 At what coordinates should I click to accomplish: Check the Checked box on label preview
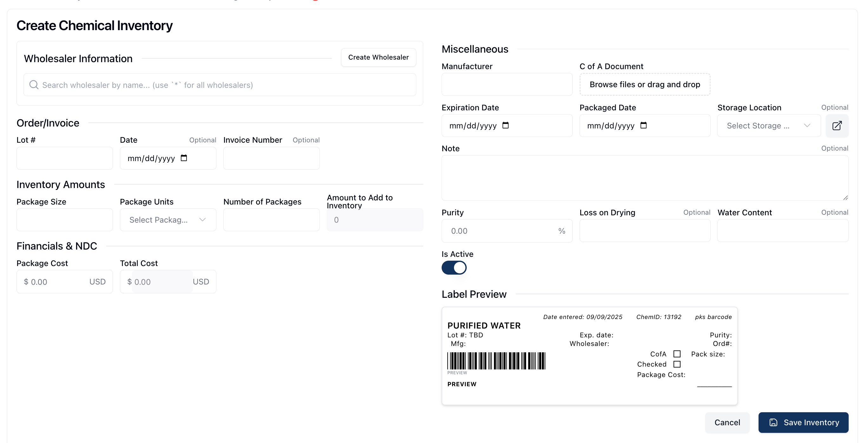click(x=677, y=364)
